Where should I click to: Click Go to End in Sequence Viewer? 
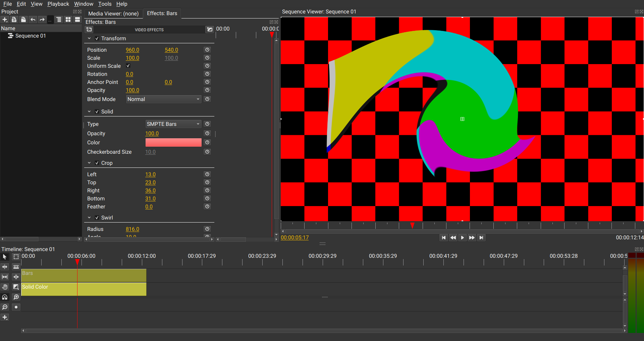click(x=481, y=238)
